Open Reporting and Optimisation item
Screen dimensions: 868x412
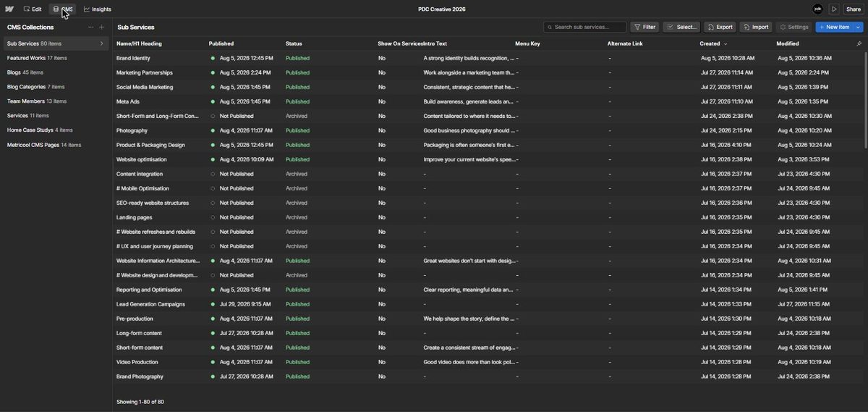[x=149, y=290]
